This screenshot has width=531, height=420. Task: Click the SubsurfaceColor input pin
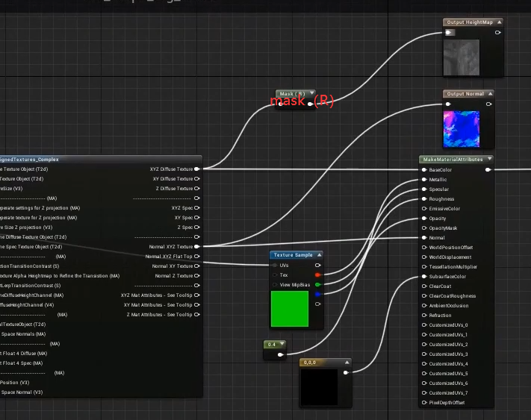(423, 277)
